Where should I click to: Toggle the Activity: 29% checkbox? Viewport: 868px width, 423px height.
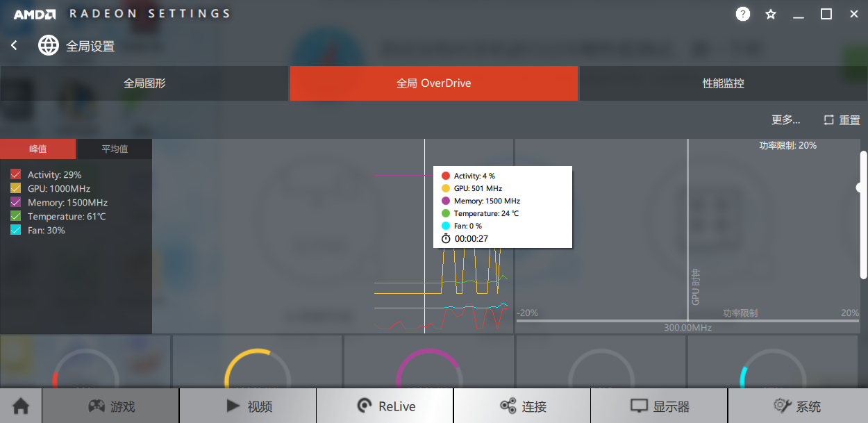coord(16,175)
